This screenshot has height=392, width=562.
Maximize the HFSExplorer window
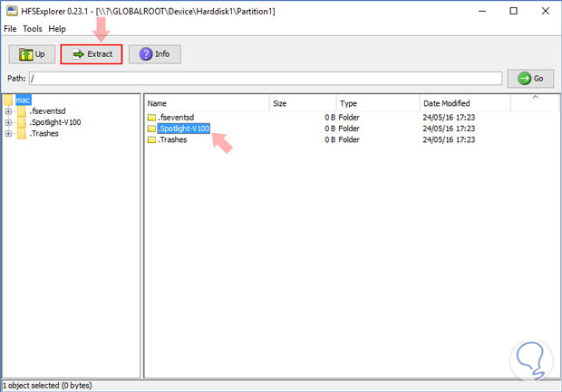(513, 11)
